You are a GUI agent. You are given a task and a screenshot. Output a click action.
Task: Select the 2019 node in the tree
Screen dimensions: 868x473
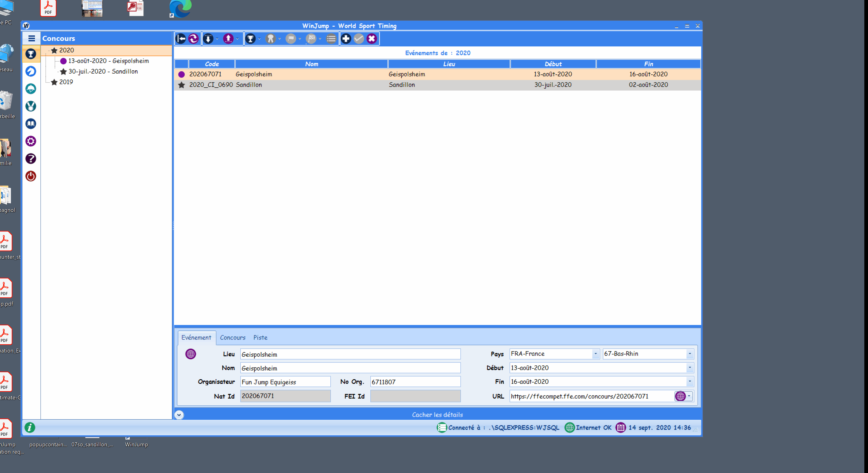point(66,82)
